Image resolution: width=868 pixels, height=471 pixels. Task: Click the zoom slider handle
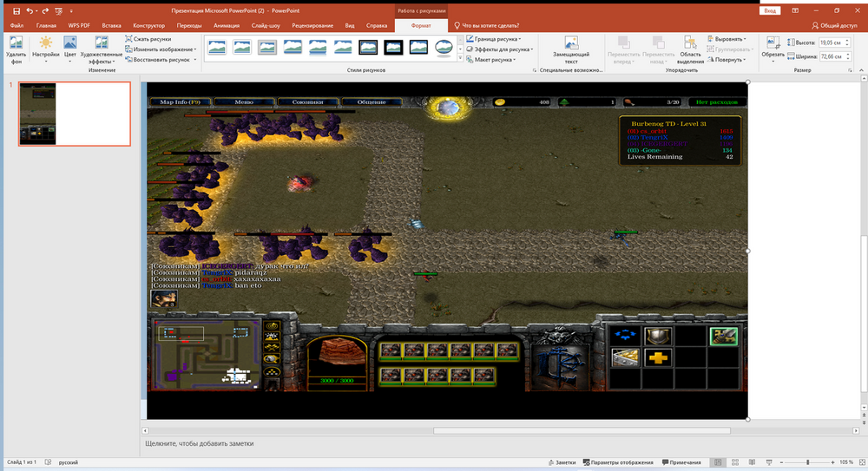[807, 462]
